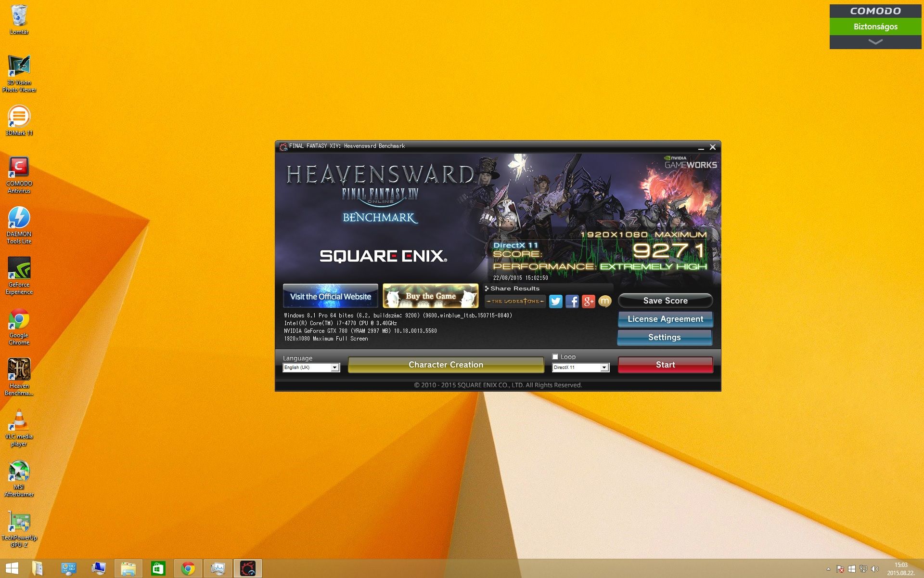Share results on Google Plus
The height and width of the screenshot is (578, 924).
589,302
